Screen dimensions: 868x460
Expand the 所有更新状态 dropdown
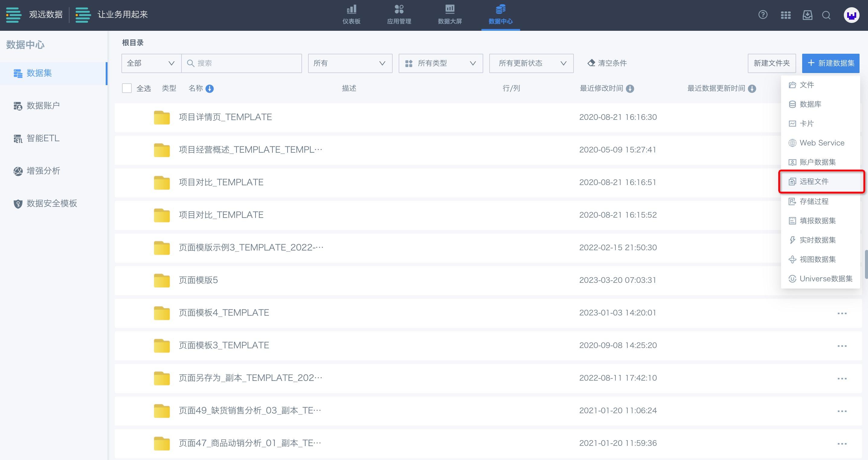click(x=531, y=63)
